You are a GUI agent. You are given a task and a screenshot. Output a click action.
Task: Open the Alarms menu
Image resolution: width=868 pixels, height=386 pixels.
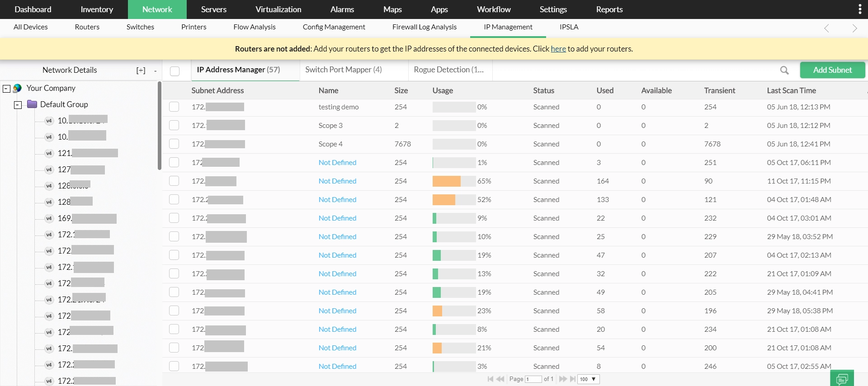pos(342,9)
